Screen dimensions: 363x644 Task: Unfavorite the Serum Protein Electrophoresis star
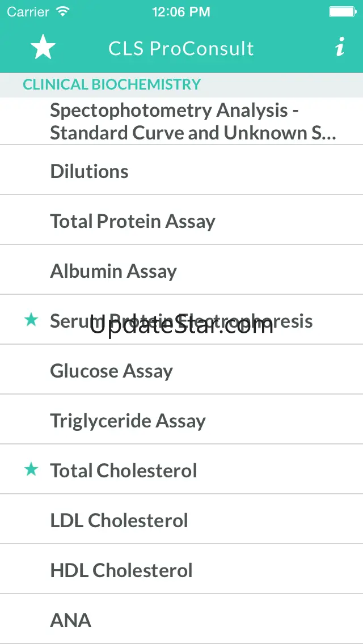(x=31, y=320)
